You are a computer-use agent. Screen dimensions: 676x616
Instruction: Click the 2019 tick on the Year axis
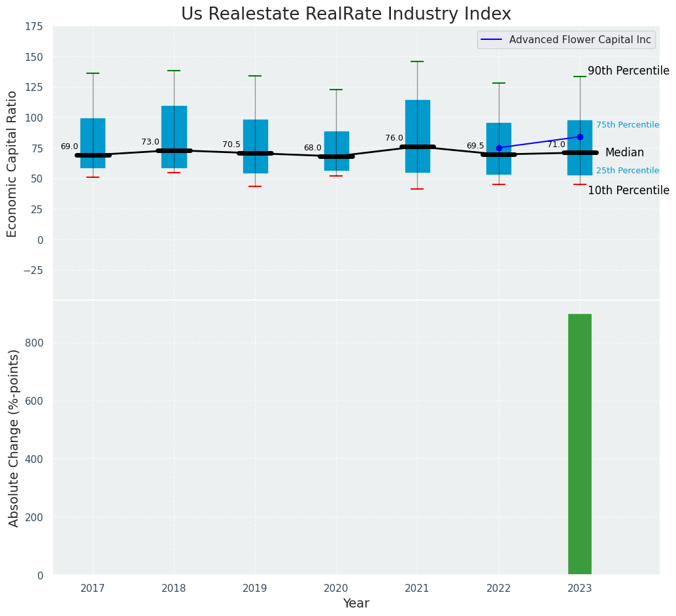point(255,589)
